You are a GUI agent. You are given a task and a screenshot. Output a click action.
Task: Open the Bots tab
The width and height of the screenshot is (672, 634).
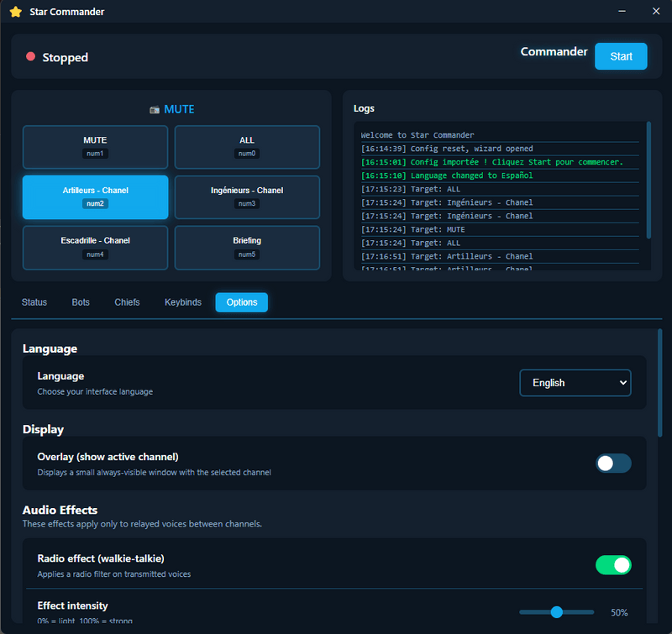click(81, 302)
